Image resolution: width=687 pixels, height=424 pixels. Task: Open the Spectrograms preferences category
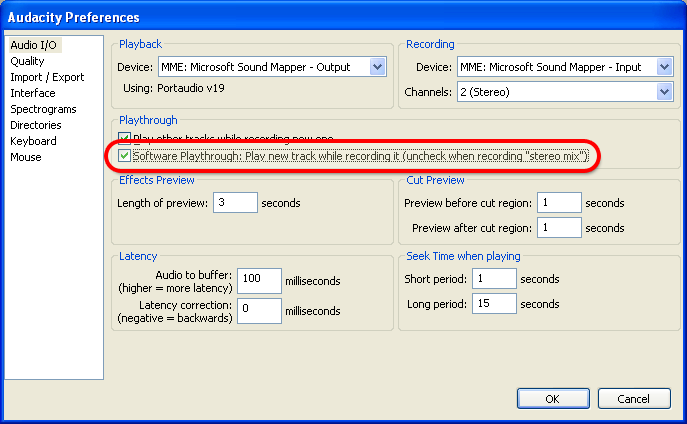[43, 109]
